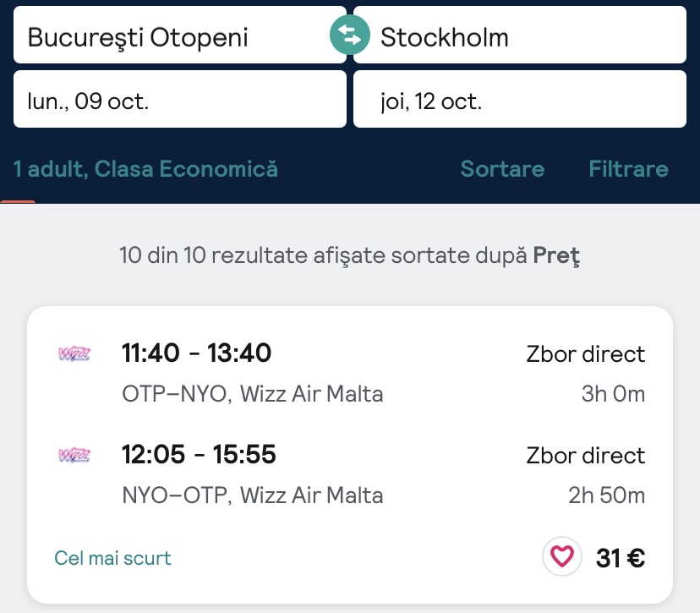
Task: Swap origin and destination airports
Action: tap(350, 36)
